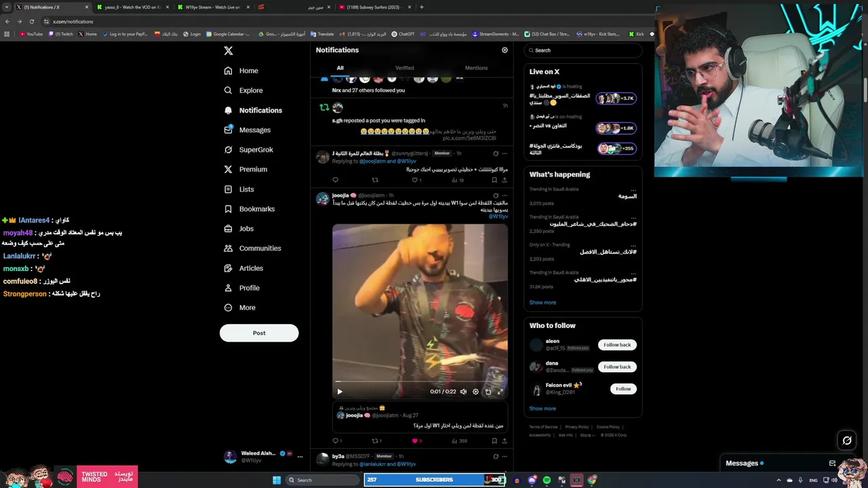Open more options on by3a's reply
The height and width of the screenshot is (488, 868).
coord(504,456)
